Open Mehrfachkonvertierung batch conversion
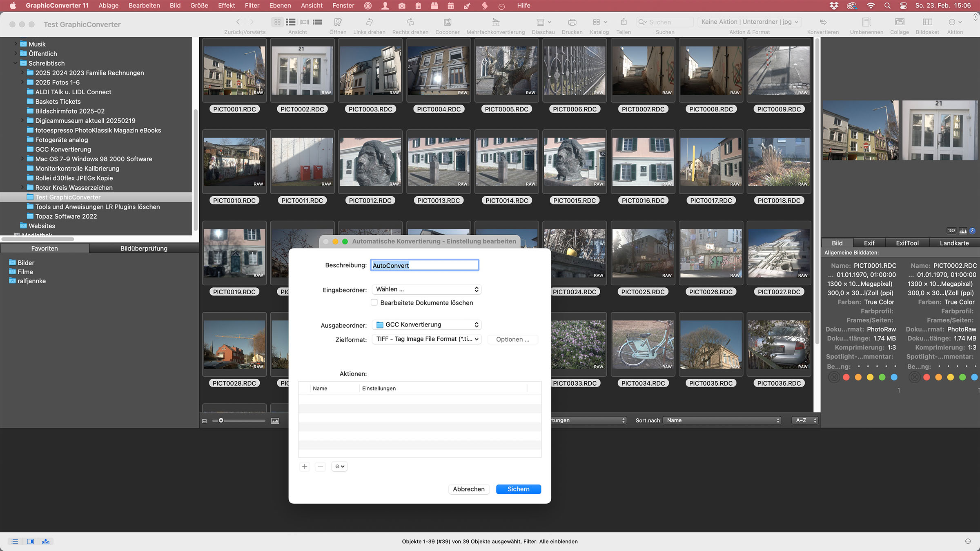 (496, 22)
